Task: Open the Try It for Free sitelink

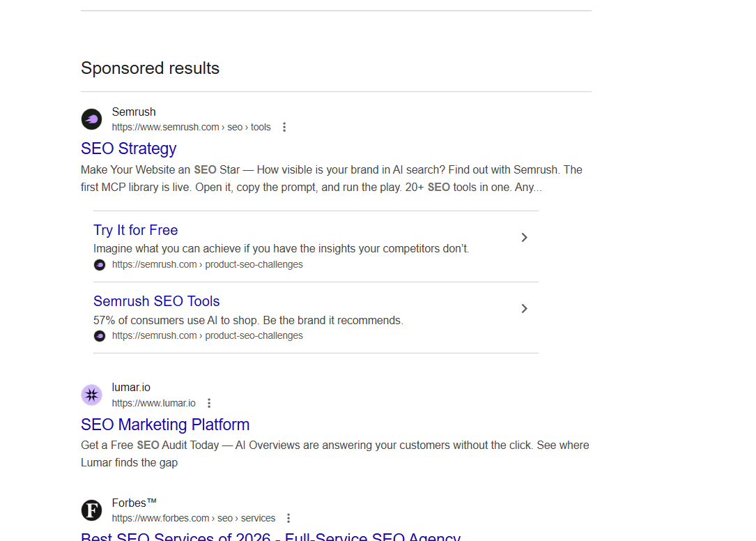Action: pos(135,230)
